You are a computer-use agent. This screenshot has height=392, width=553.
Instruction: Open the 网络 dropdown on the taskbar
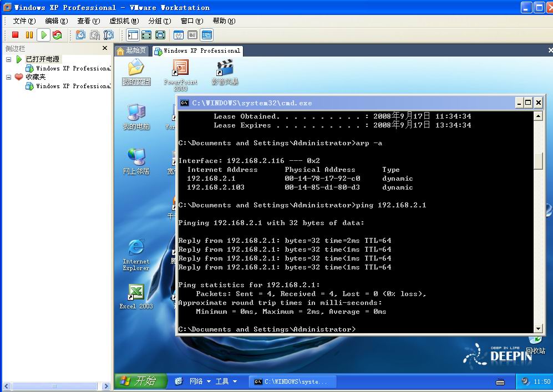click(200, 381)
